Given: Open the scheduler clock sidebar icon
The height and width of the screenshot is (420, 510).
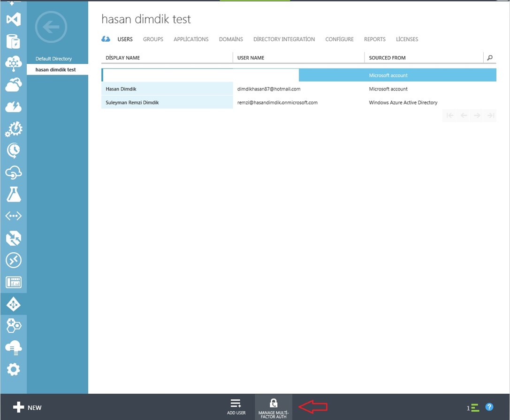Looking at the screenshot, I should (x=13, y=150).
